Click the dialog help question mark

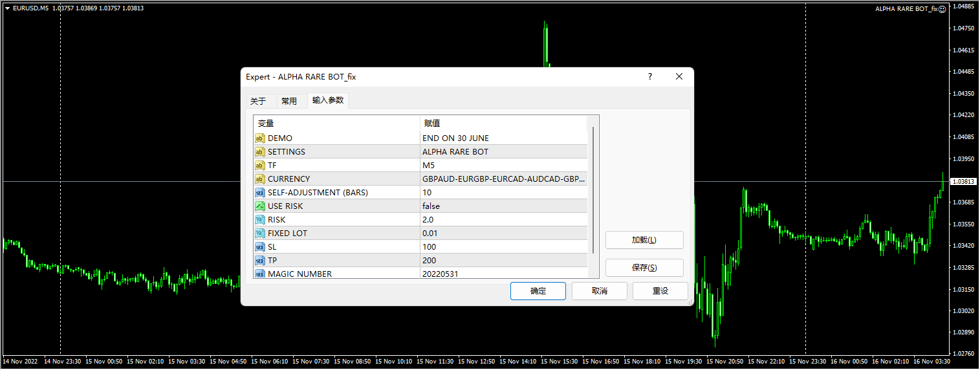[650, 77]
